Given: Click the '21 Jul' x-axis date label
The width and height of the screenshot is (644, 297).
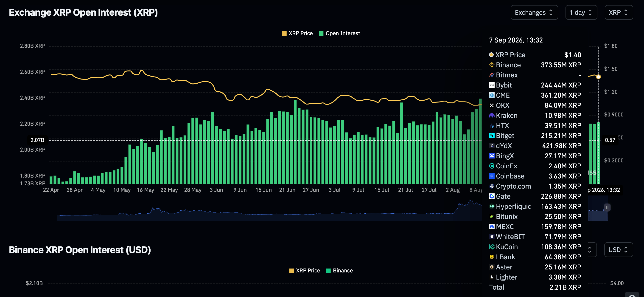Looking at the screenshot, I should (406, 190).
